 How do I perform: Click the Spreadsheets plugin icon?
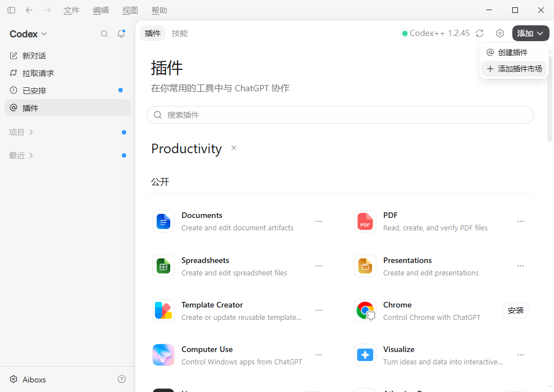point(163,266)
